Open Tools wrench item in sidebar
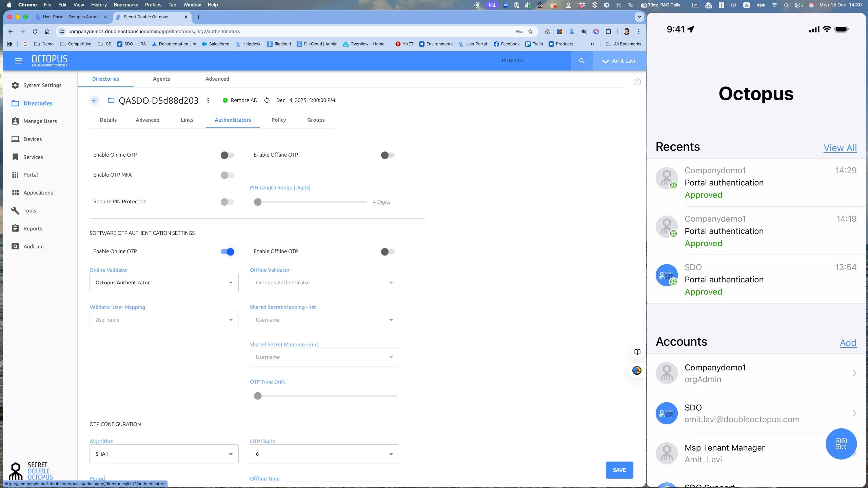The height and width of the screenshot is (488, 868). click(29, 210)
